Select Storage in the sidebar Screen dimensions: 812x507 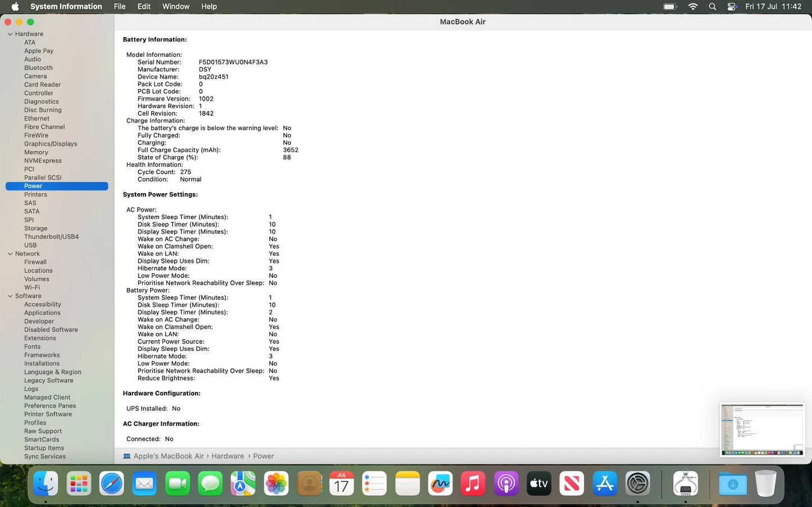click(35, 229)
